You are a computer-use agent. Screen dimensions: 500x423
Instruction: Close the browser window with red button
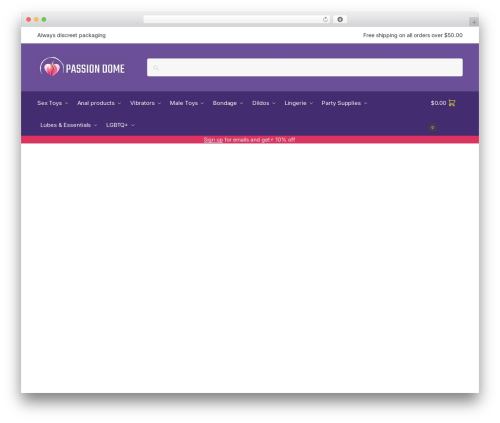tap(29, 20)
